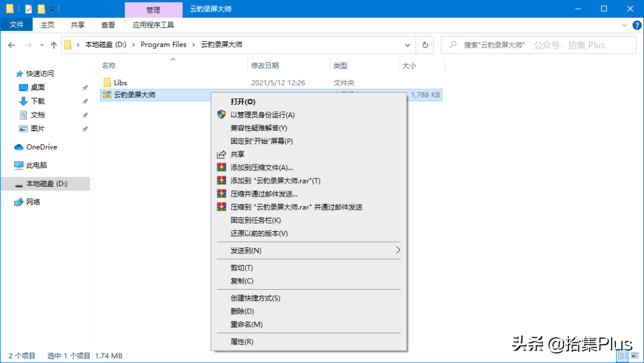Click the OneDrive cloud icon

pyautogui.click(x=18, y=147)
